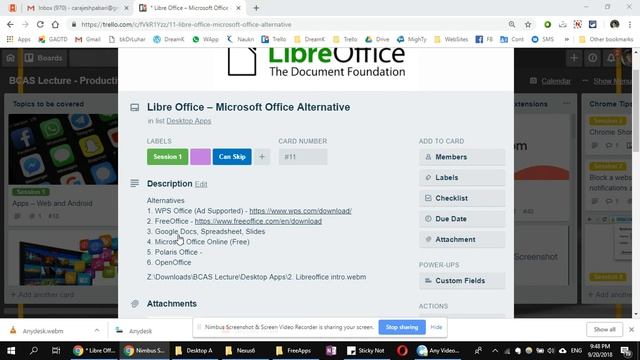640x360 pixels.
Task: Open Trello home icon
Action: tap(10, 58)
